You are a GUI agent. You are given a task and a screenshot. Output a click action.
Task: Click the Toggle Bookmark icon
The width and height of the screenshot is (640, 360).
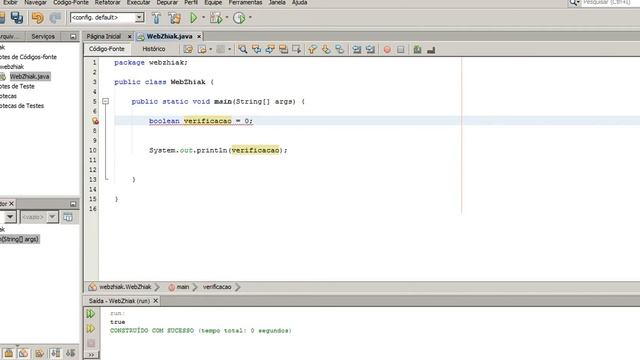339,49
